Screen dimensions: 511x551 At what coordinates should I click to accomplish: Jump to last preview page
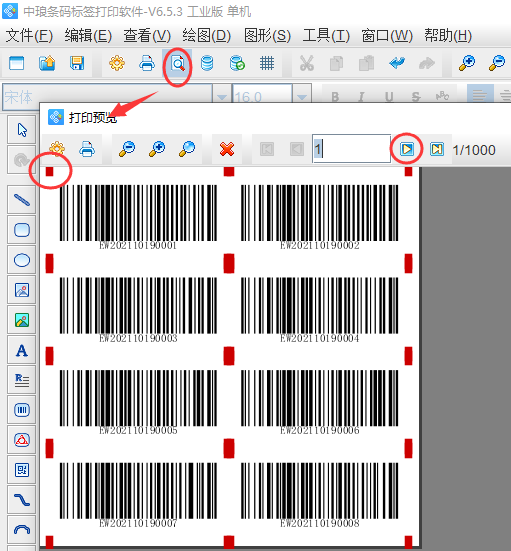436,149
